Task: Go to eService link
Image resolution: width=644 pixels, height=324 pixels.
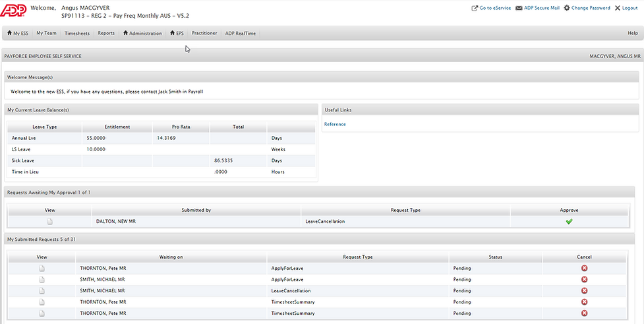Action: click(495, 8)
